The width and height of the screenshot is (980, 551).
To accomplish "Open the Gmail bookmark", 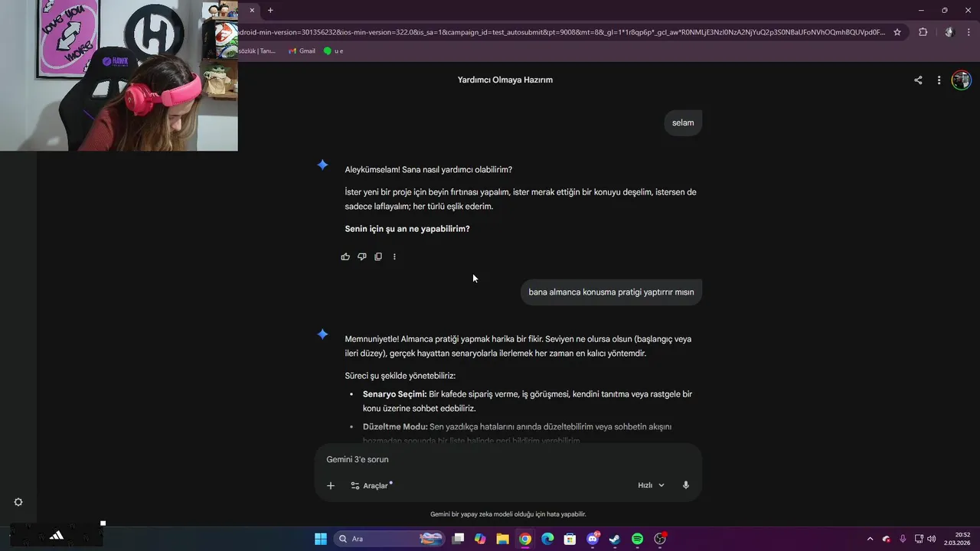I will [302, 51].
